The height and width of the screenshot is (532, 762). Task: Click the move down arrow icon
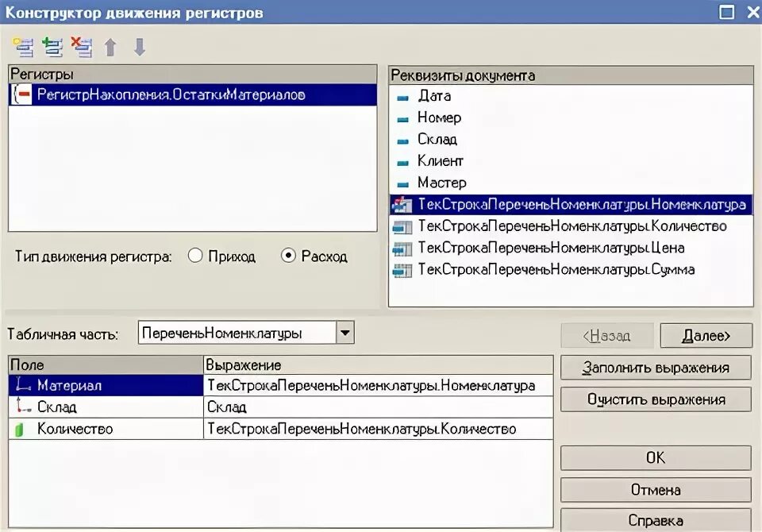(x=140, y=47)
